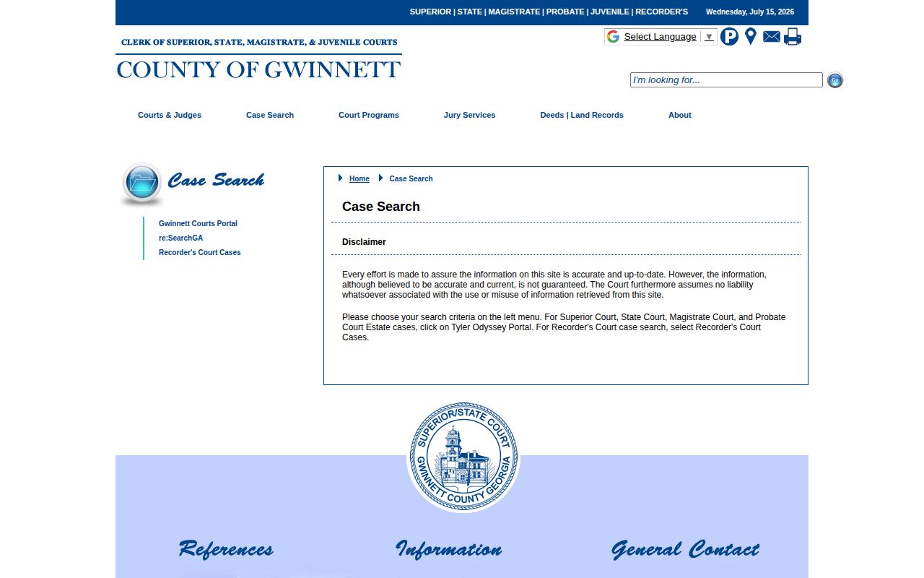Image resolution: width=924 pixels, height=578 pixels.
Task: Click the SUPERIOR link in top bar
Action: point(430,12)
